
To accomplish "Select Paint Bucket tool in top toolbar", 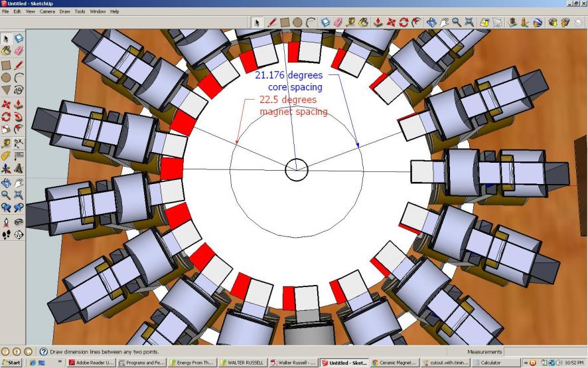I will pos(364,23).
